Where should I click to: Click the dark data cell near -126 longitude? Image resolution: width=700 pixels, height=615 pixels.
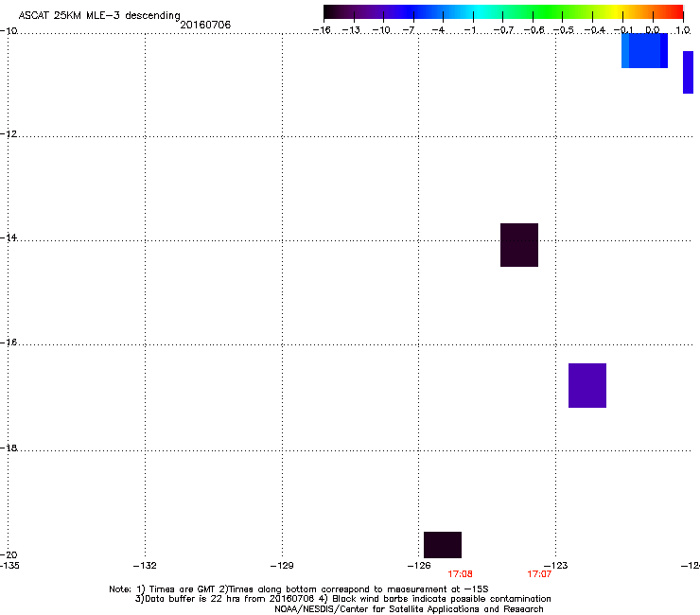click(443, 545)
